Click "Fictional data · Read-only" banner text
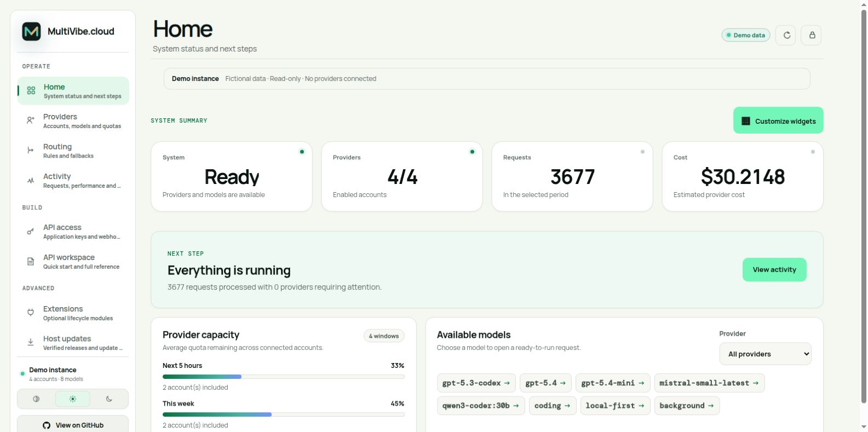Screen dimensions: 868x432 263,79
